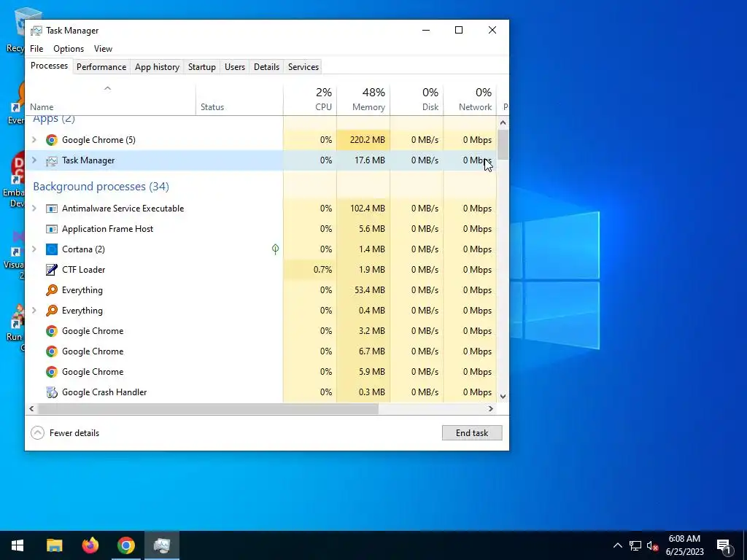Select the Google Crash Handler process name
This screenshot has height=560, width=747.
pos(104,392)
